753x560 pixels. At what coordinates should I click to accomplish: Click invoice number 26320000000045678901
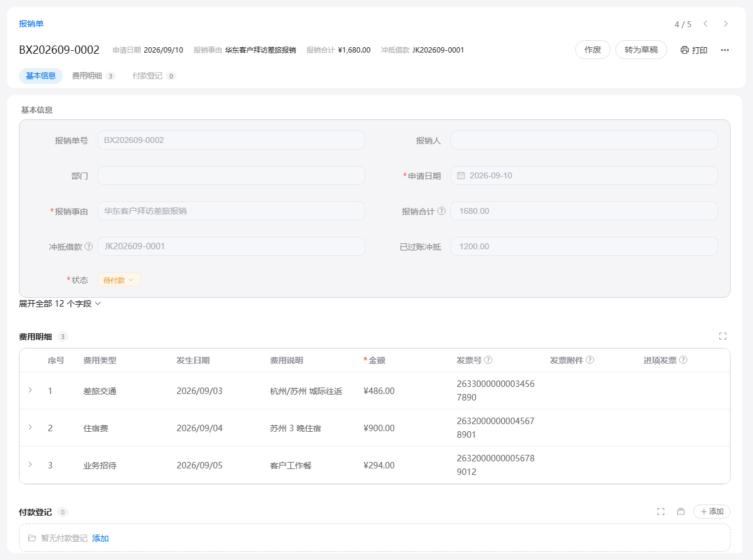click(496, 428)
